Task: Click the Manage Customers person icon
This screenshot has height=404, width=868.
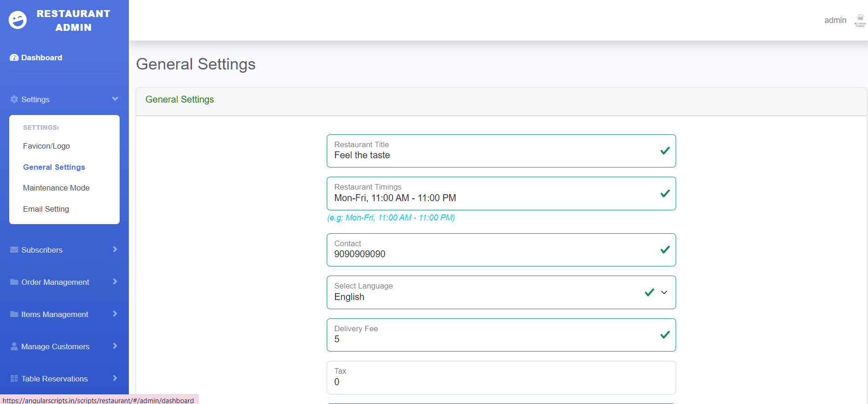Action: (14, 346)
